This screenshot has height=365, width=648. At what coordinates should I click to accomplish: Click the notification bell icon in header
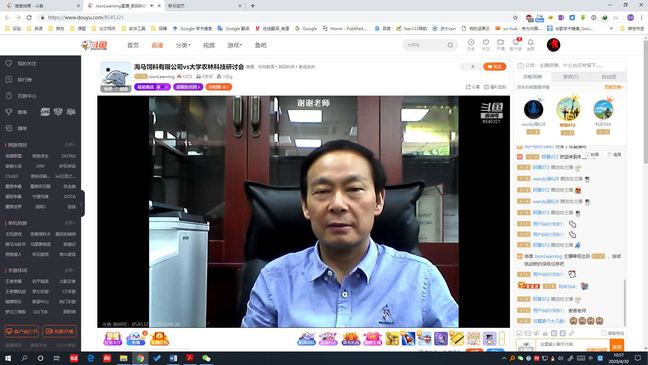tap(530, 43)
